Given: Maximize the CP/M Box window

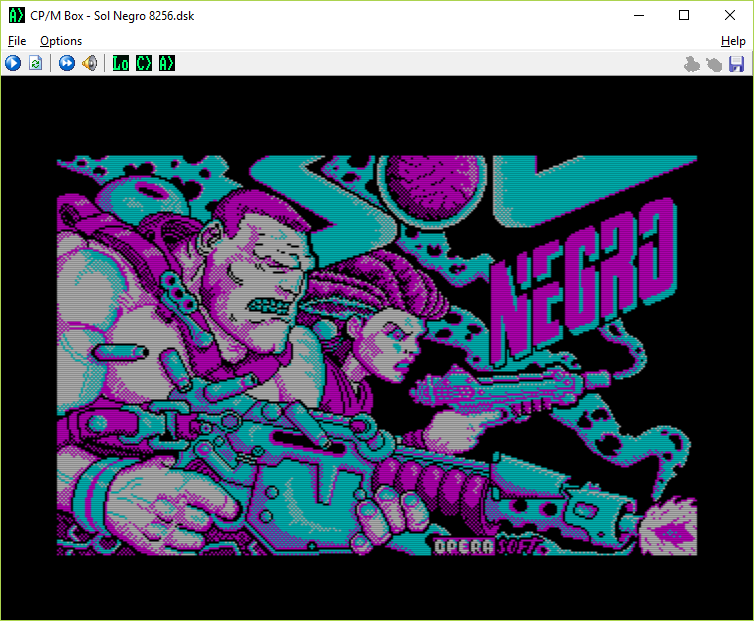Looking at the screenshot, I should pyautogui.click(x=684, y=15).
